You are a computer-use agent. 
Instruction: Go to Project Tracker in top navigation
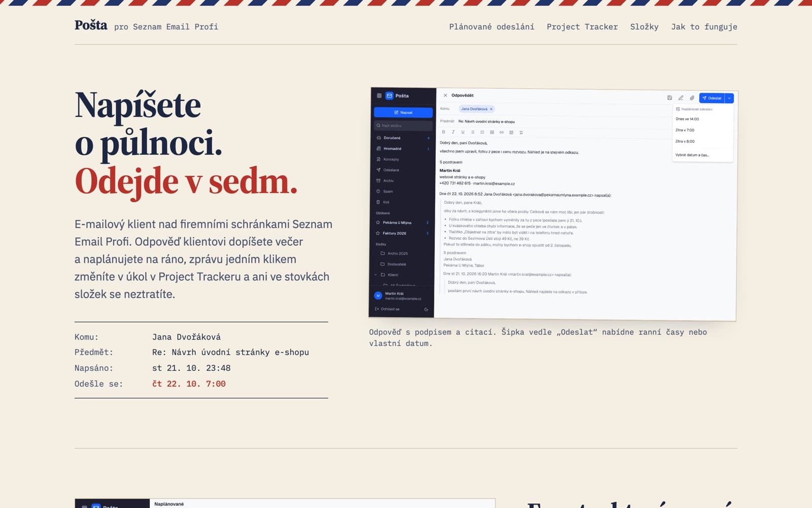tap(582, 26)
